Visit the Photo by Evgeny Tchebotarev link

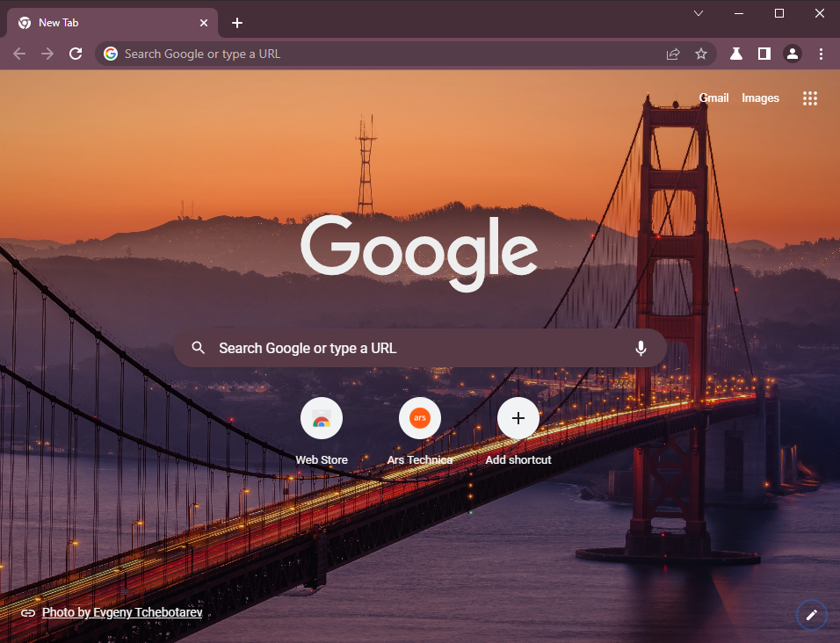coord(121,612)
